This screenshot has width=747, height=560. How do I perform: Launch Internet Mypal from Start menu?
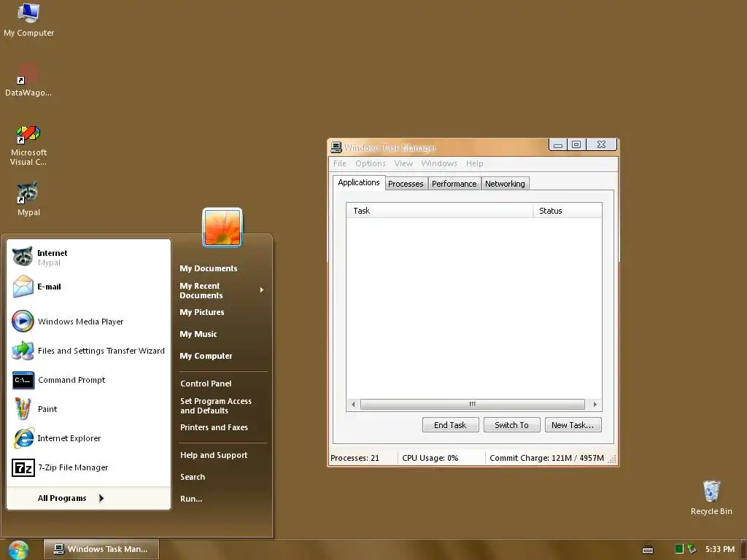88,257
